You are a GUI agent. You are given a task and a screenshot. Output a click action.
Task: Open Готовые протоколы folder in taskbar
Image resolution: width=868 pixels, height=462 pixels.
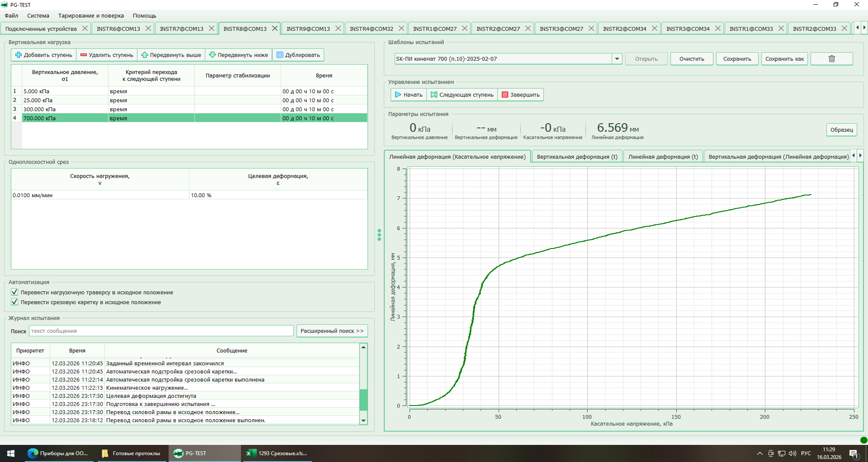point(131,453)
